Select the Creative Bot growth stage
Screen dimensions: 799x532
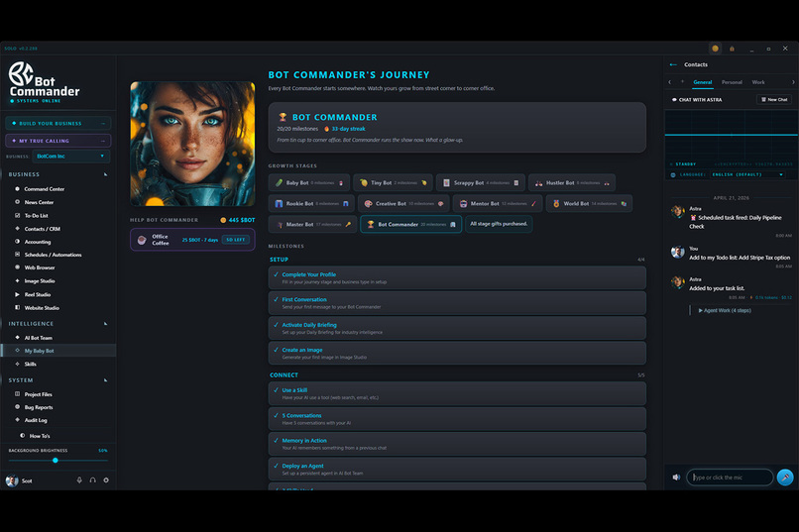[403, 204]
